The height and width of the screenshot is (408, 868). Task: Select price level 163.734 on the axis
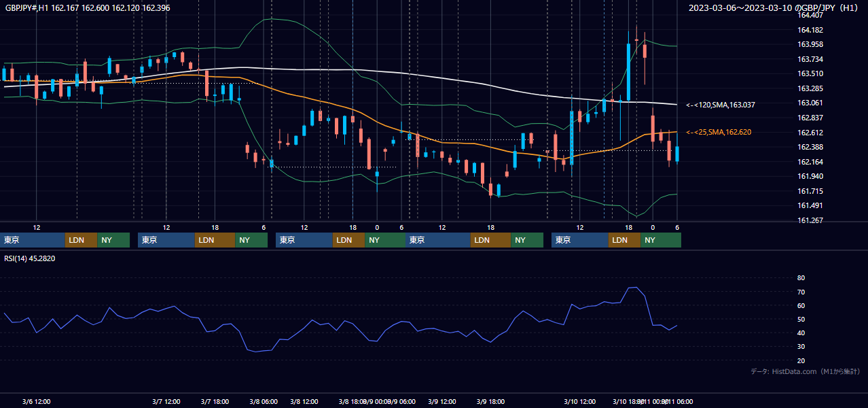click(810, 59)
